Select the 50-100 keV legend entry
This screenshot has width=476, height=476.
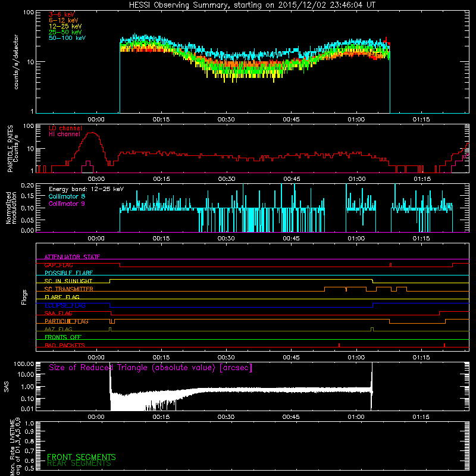[67, 38]
